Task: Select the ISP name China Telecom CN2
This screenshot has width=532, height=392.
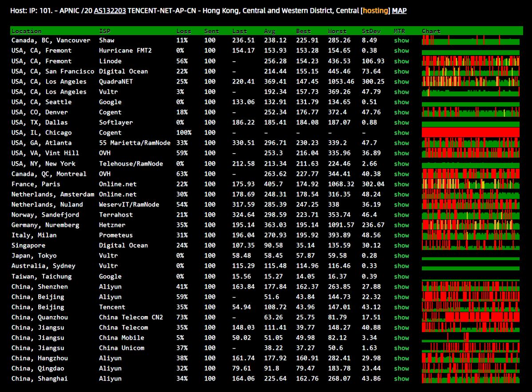Action: (131, 317)
